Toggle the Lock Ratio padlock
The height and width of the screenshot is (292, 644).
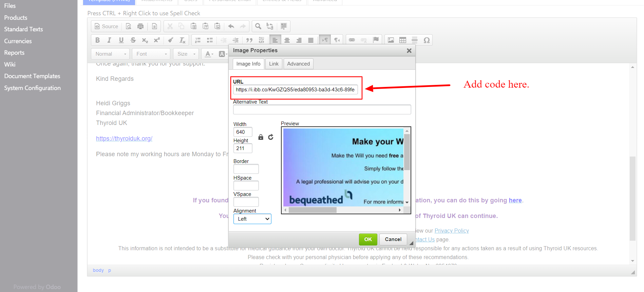261,137
